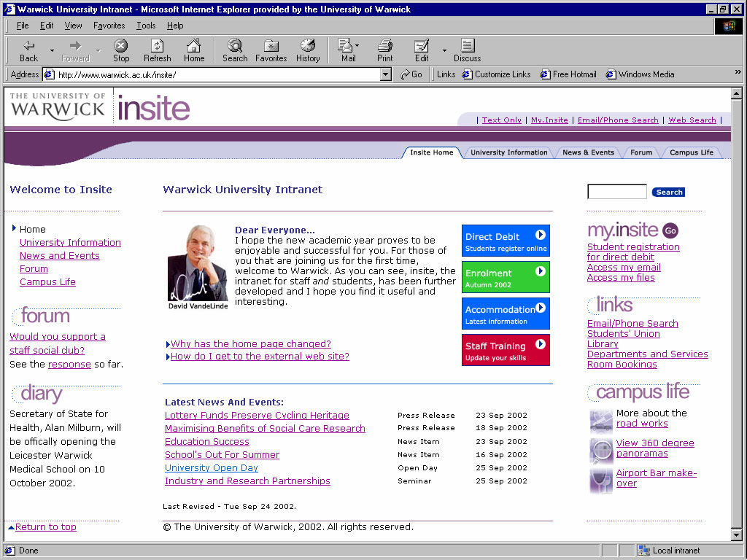This screenshot has width=747, height=560.
Task: Click the Search toolbar icon
Action: pyautogui.click(x=235, y=50)
